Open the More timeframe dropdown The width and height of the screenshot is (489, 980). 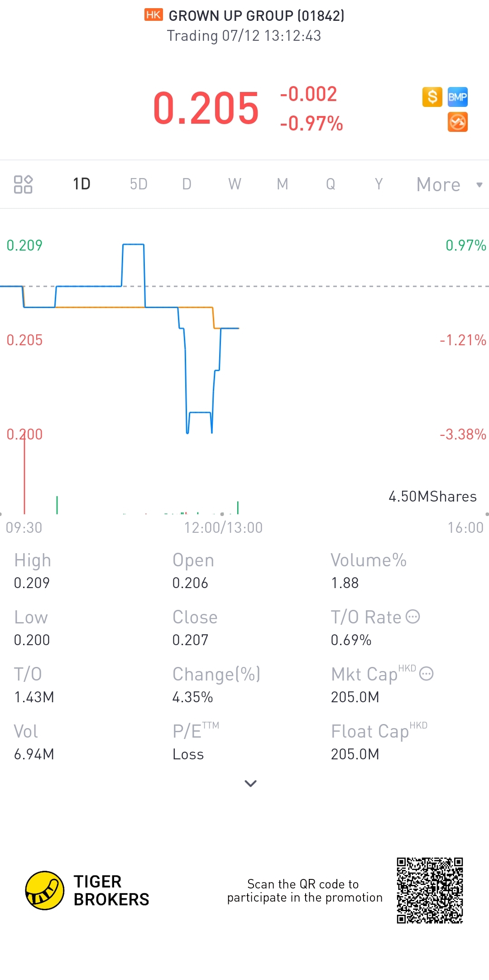438,184
